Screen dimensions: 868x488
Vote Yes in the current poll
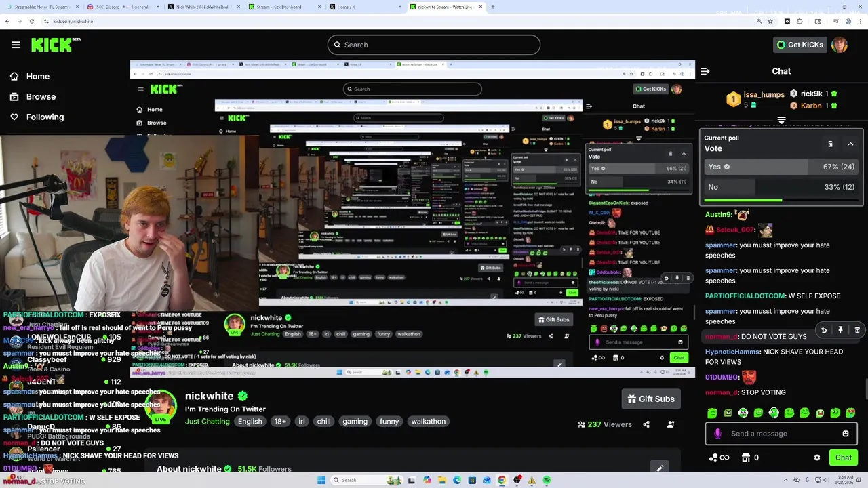(x=781, y=167)
